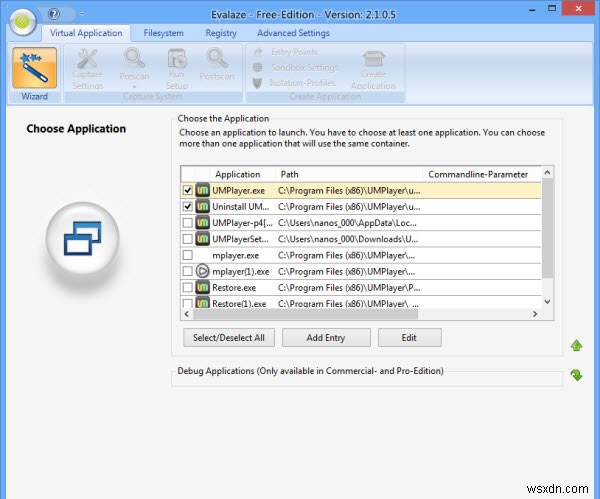Click the horizontal scroll left arrow
The width and height of the screenshot is (600, 499).
point(187,314)
